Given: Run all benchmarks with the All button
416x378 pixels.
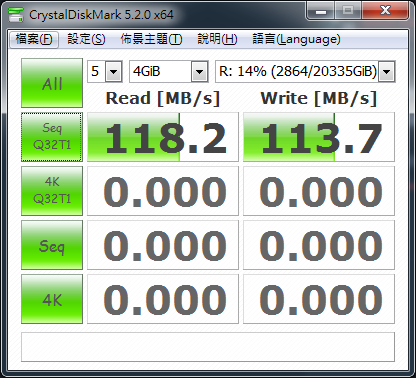Looking at the screenshot, I should (x=52, y=83).
